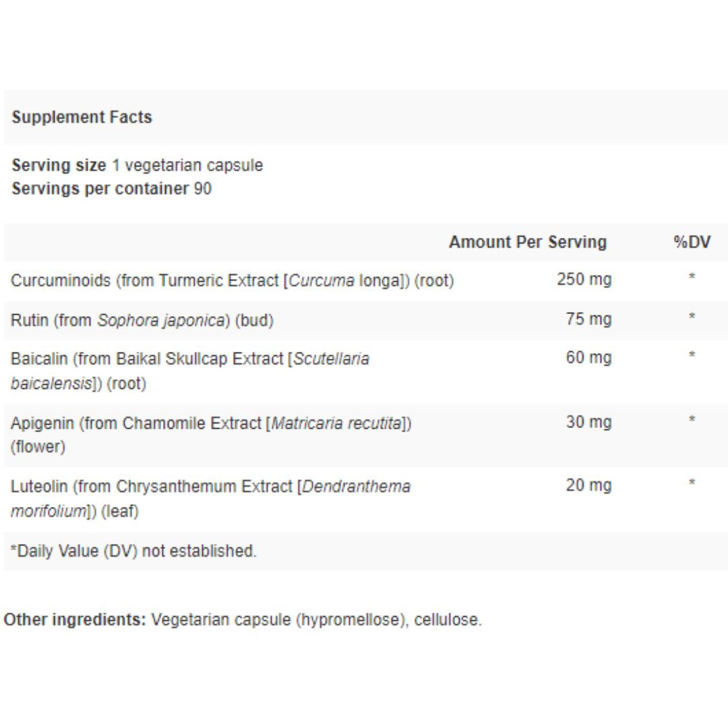The width and height of the screenshot is (728, 728).
Task: Click the '250 mg' amount value
Action: click(x=584, y=280)
